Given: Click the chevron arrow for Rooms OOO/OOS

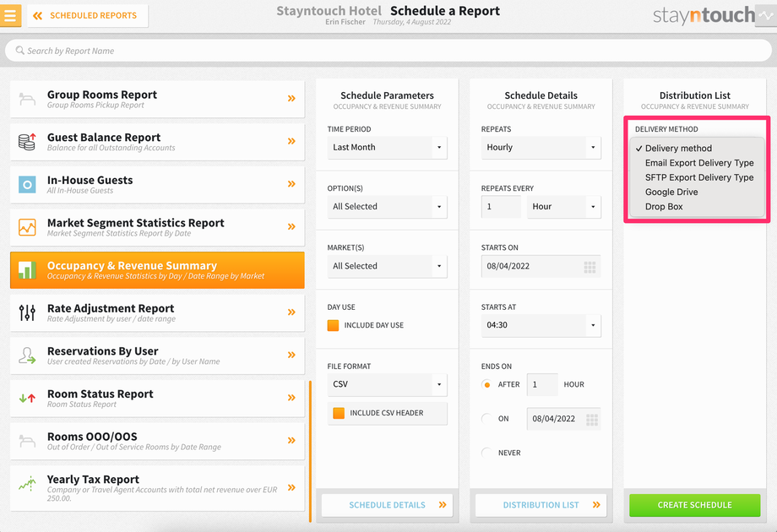Looking at the screenshot, I should click(x=291, y=440).
